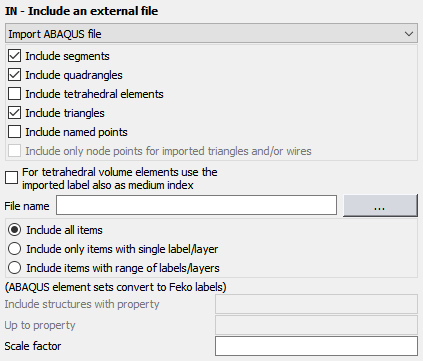
Task: Browse for file with ellipsis button
Action: point(380,205)
